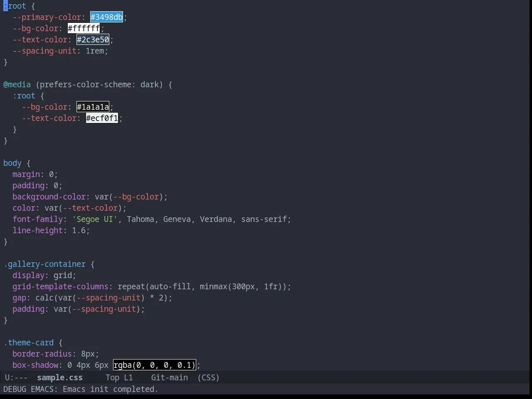Image resolution: width=532 pixels, height=399 pixels.
Task: Click the background-color property name
Action: pos(49,197)
